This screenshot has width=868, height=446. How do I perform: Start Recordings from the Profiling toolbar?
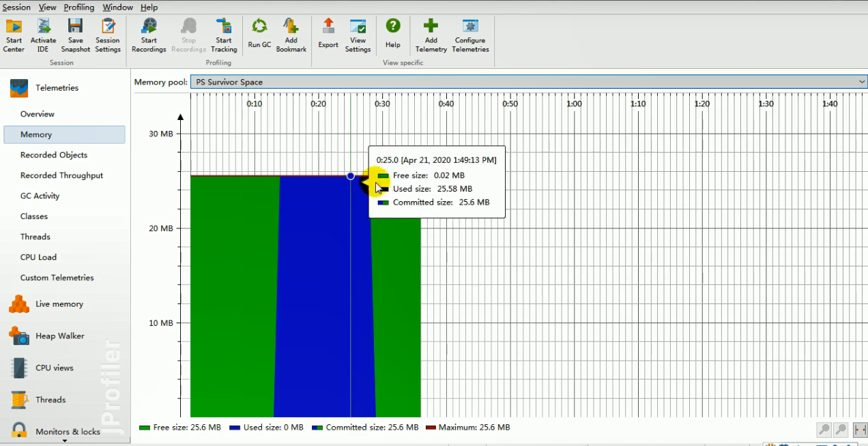(148, 33)
